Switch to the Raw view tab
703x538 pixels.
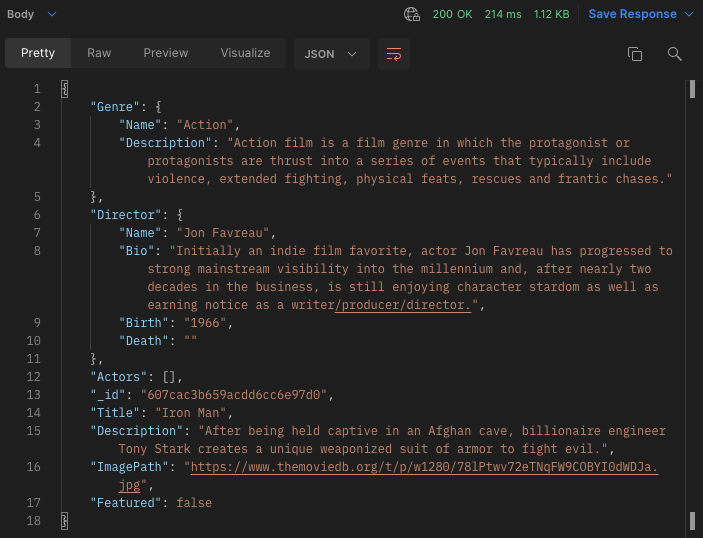point(99,53)
